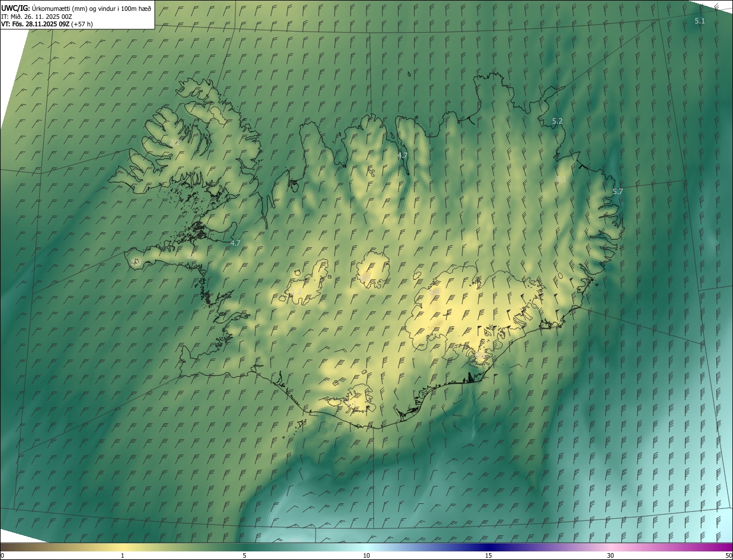This screenshot has width=733, height=560.
Task: Click the 15 tick on the color scale
Action: click(488, 555)
